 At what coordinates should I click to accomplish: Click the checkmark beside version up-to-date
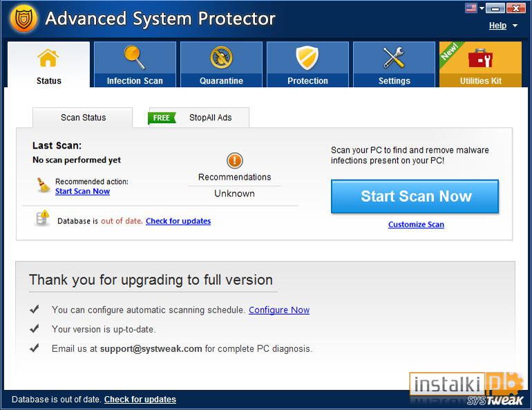(35, 328)
